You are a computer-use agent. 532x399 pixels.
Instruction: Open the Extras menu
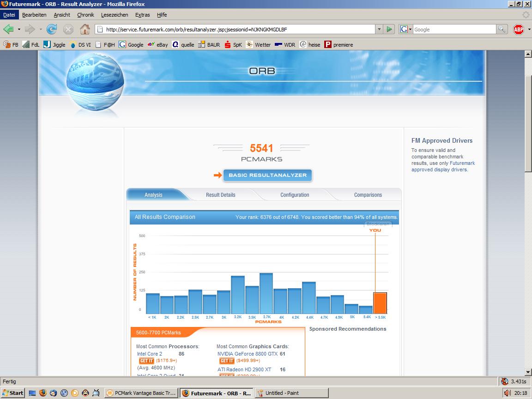point(143,15)
